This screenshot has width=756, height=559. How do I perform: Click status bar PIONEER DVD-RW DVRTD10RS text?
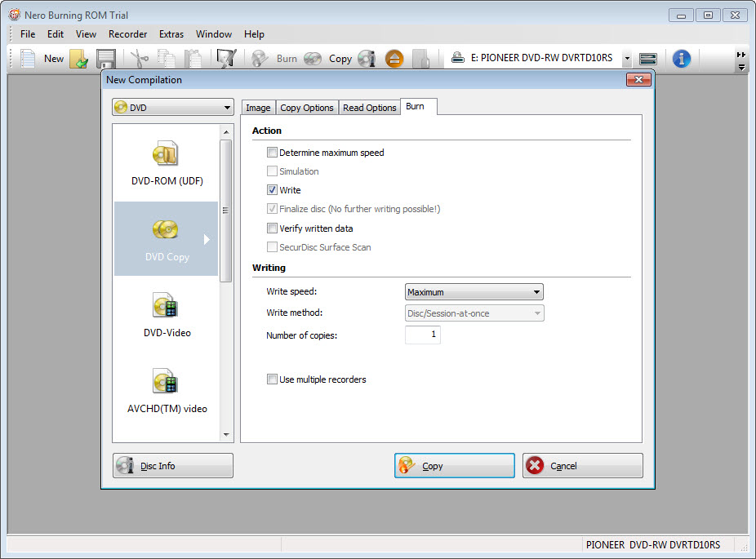(x=653, y=545)
